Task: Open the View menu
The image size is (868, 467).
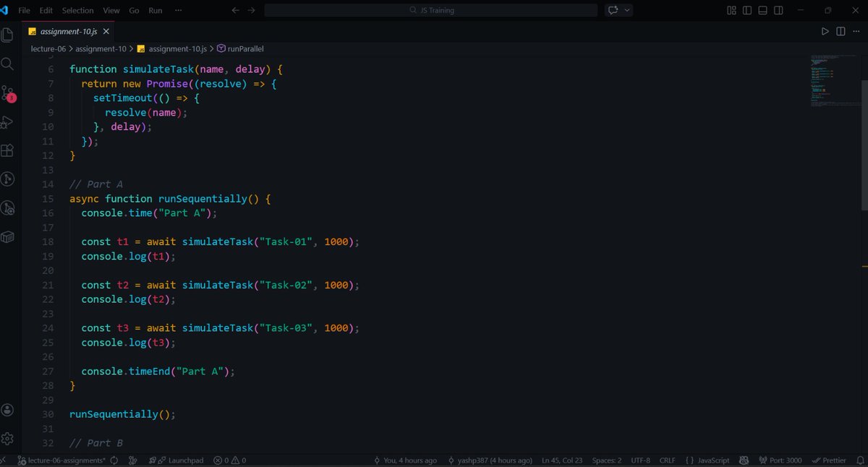Action: click(x=111, y=10)
